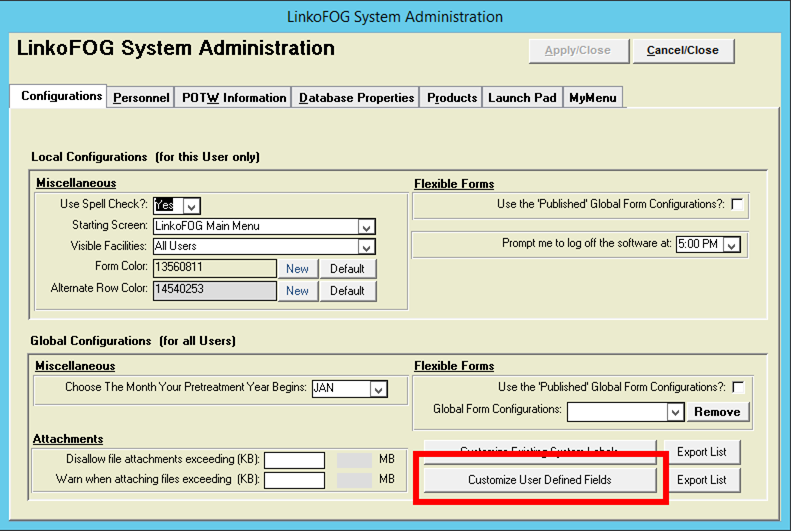The image size is (791, 531).
Task: Switch to Database Properties tab
Action: click(356, 98)
